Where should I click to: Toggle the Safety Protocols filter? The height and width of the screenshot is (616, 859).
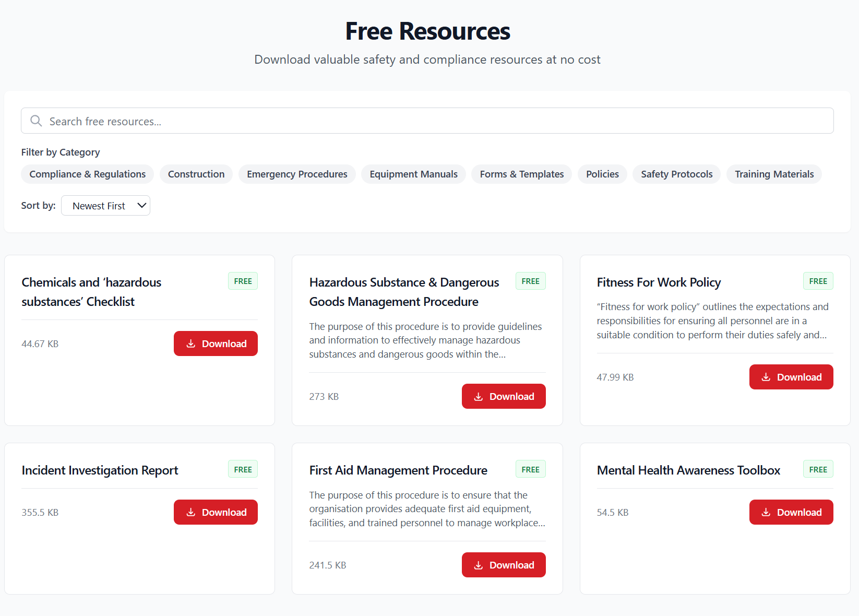pyautogui.click(x=676, y=174)
